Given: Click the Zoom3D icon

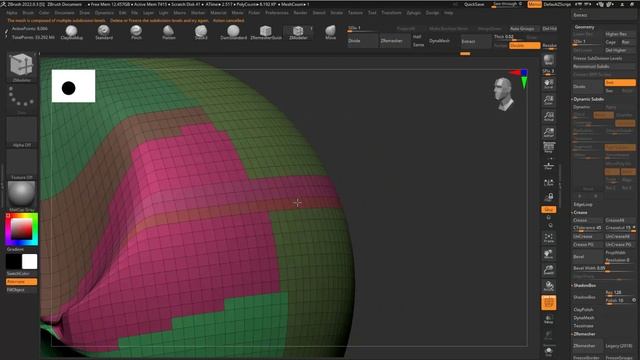Looking at the screenshot, I should pyautogui.click(x=549, y=270).
